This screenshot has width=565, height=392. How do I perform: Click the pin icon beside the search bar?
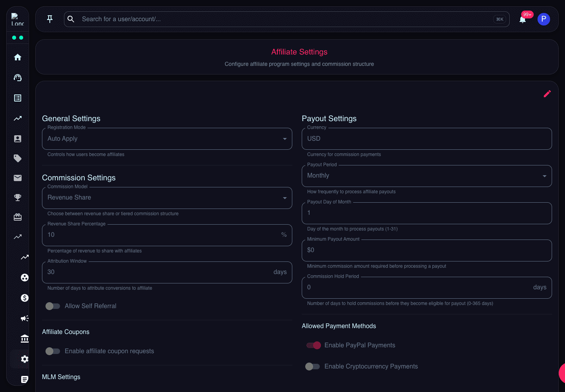tap(50, 19)
